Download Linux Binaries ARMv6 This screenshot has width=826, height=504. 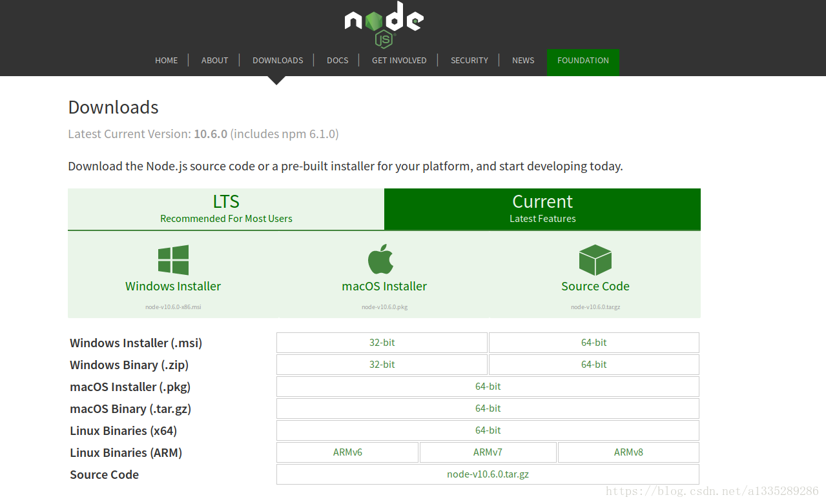(x=347, y=452)
